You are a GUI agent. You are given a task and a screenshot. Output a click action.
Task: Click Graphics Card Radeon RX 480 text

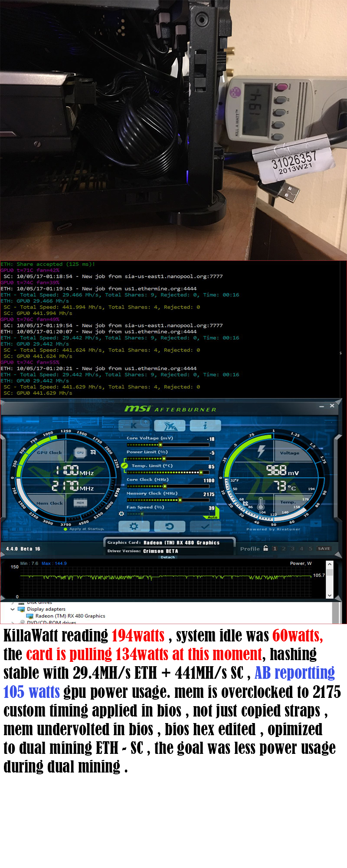click(164, 542)
